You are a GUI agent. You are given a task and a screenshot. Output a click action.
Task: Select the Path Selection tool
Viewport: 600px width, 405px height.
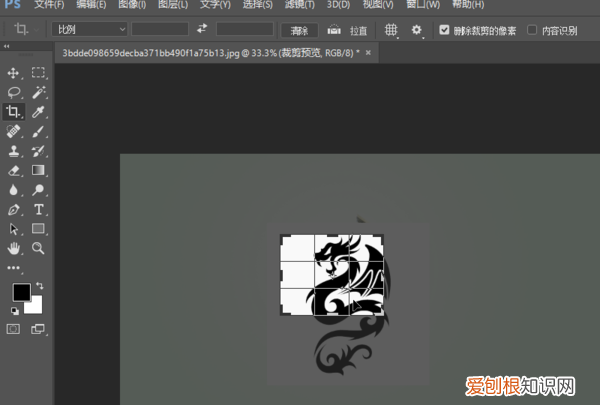[x=14, y=229]
